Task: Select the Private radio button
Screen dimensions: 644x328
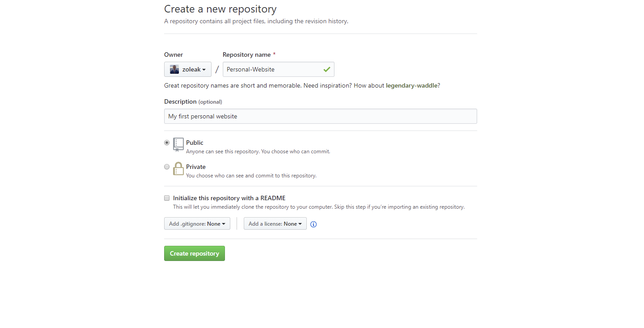Action: click(x=167, y=167)
